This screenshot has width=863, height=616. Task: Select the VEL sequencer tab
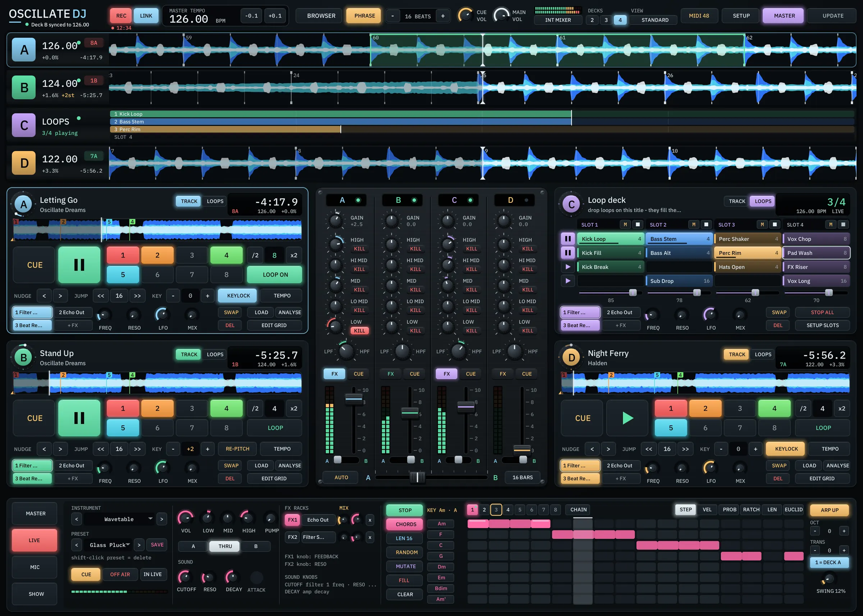point(707,510)
